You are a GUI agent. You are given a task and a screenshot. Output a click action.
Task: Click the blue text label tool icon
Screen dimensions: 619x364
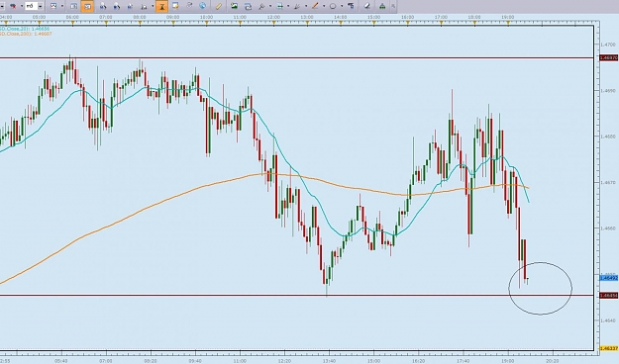click(351, 6)
